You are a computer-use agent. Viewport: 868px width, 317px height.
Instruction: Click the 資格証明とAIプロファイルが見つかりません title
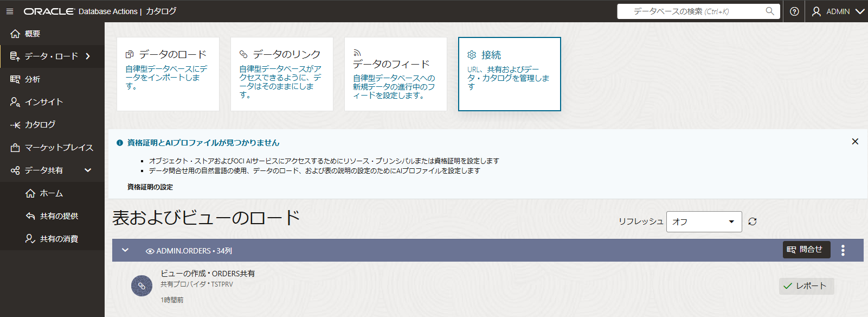pos(203,143)
